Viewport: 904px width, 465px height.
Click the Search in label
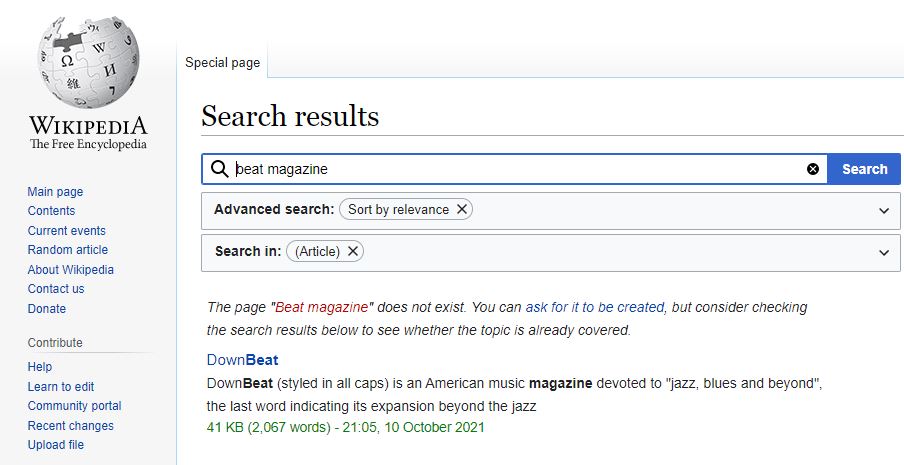248,251
